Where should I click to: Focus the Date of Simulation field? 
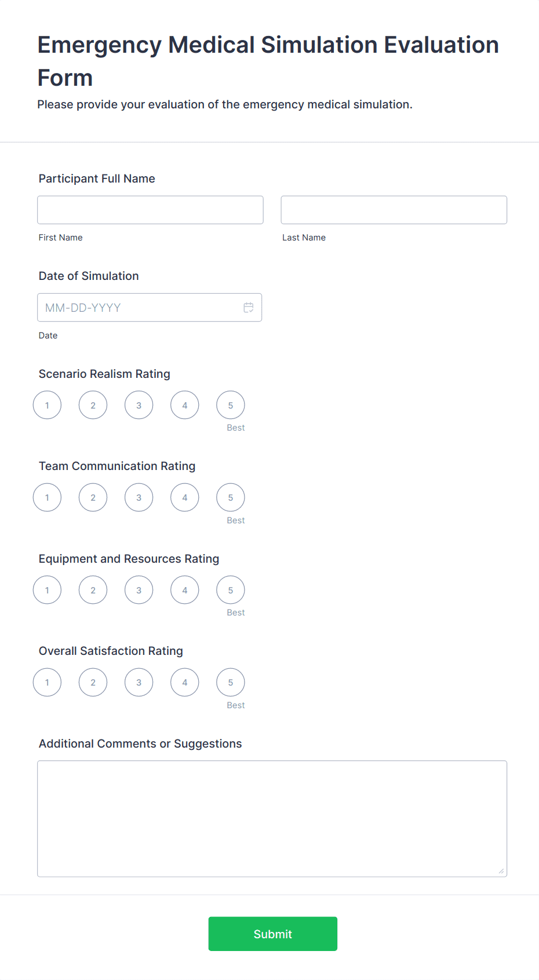(139, 308)
